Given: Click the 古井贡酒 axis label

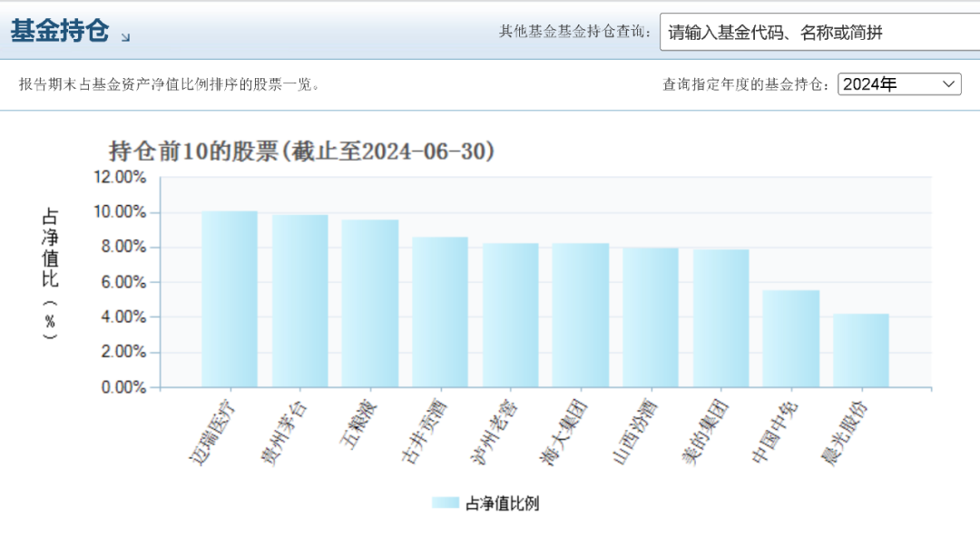Looking at the screenshot, I should coord(424,432).
